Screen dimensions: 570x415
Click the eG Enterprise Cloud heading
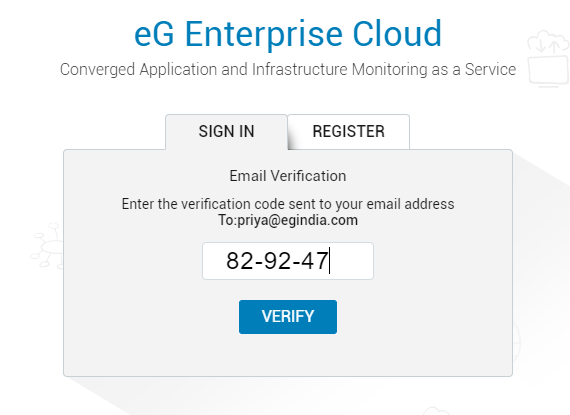click(288, 34)
